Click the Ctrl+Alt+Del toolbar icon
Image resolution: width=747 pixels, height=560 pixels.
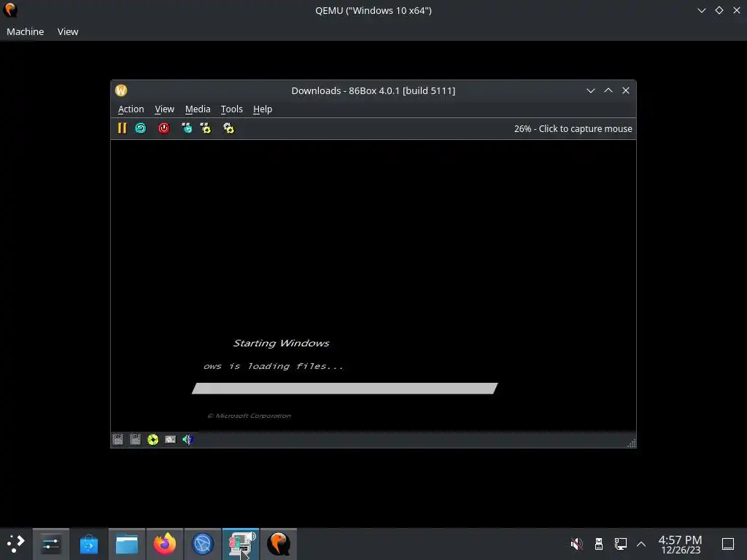[187, 128]
